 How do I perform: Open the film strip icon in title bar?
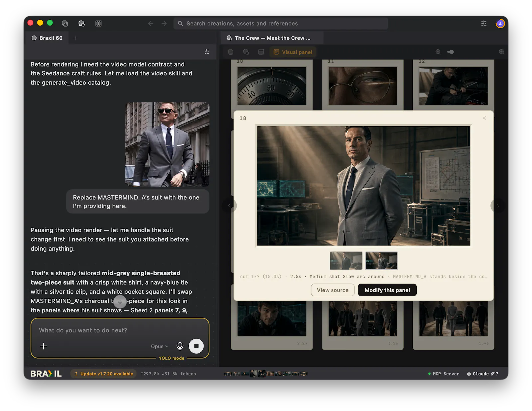(98, 23)
